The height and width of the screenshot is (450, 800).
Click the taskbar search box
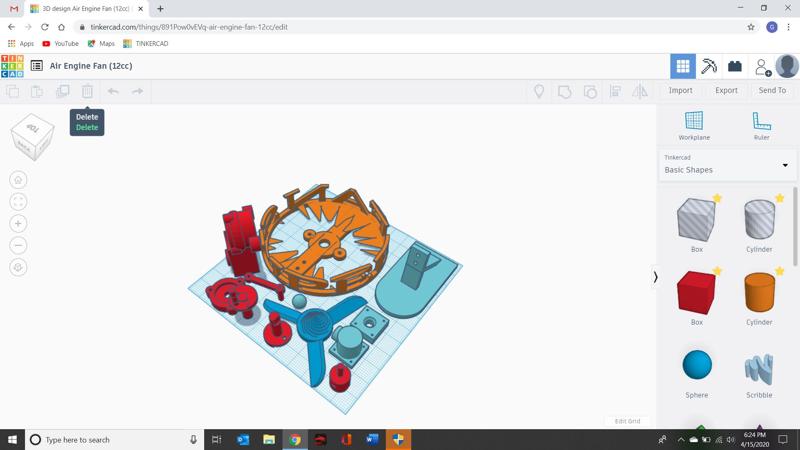(114, 439)
